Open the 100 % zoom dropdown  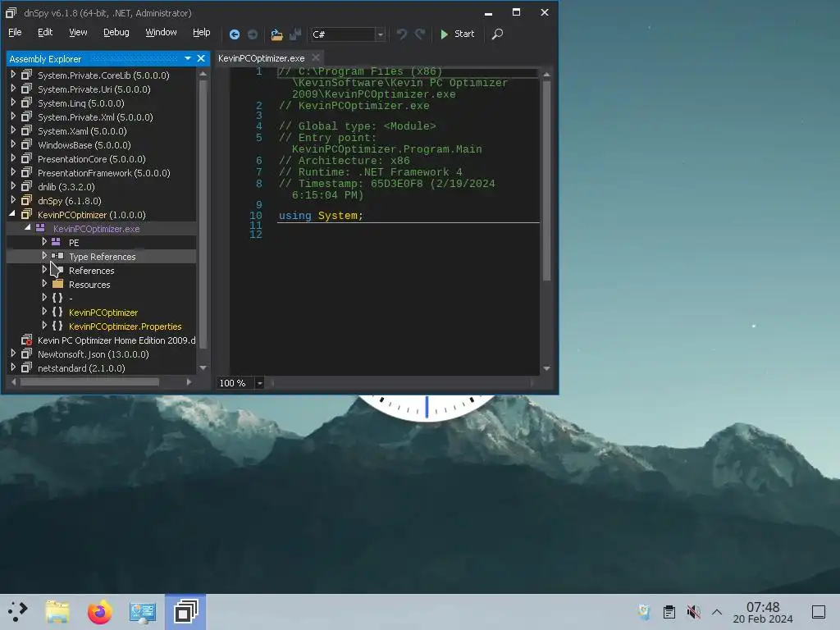259,383
